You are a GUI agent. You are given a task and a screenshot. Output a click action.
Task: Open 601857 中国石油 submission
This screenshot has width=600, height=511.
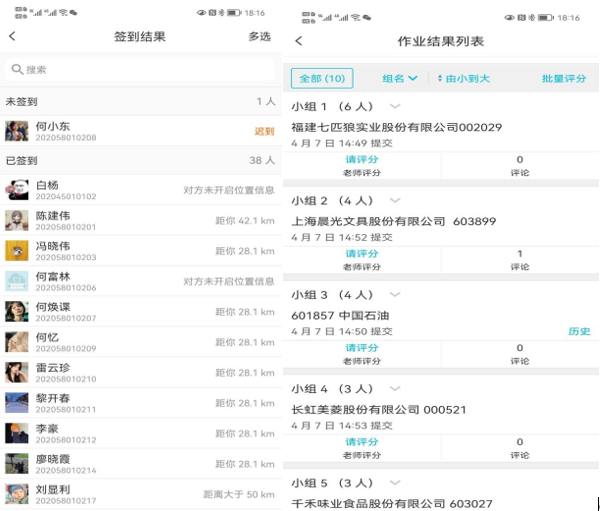(340, 315)
